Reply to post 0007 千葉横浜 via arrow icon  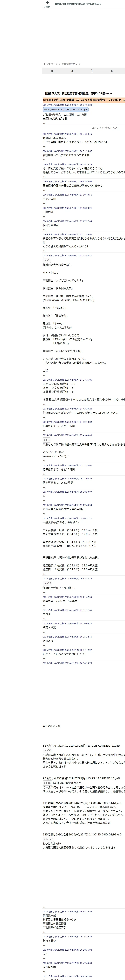click(44, 217)
